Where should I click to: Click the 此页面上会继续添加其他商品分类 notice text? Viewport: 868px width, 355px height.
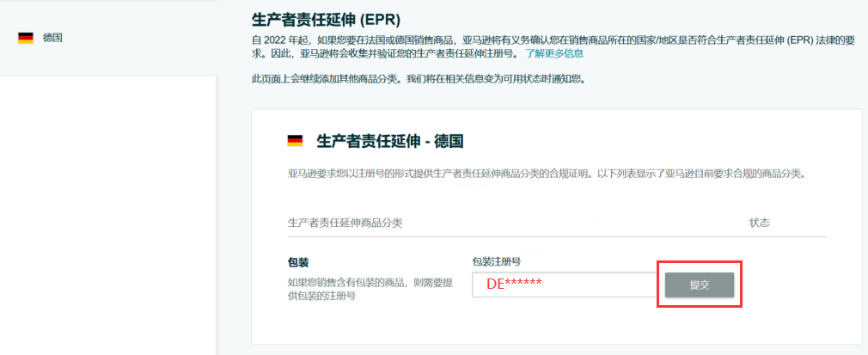(419, 78)
